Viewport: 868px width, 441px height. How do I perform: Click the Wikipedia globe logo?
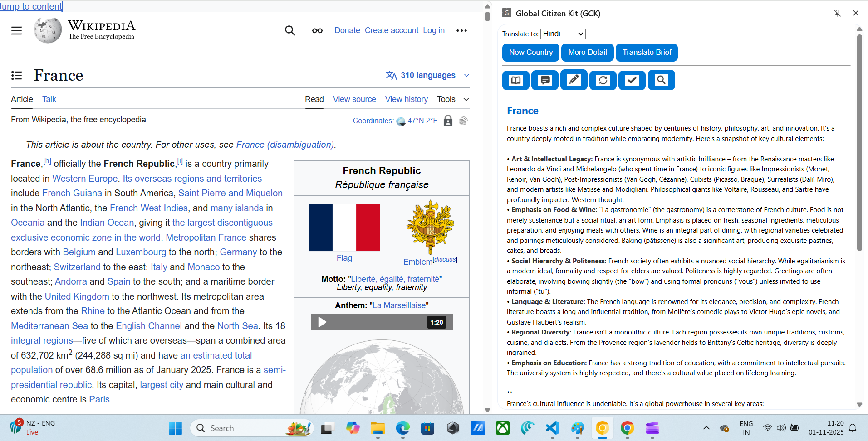pos(48,30)
